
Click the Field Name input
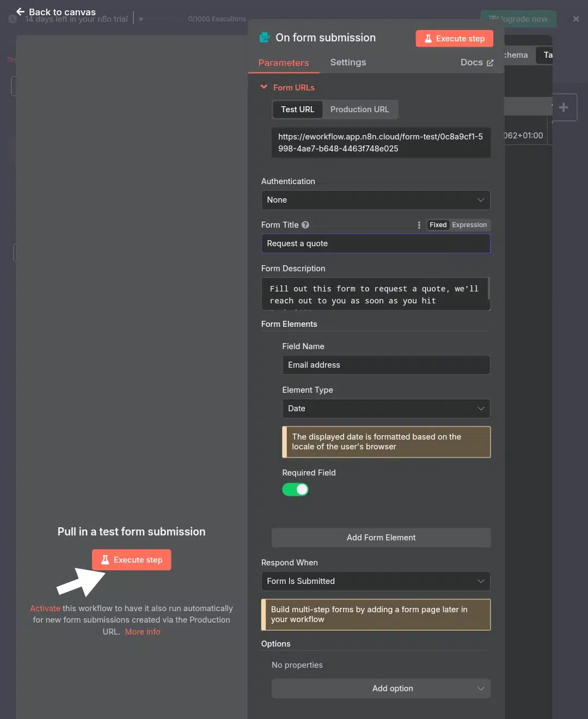click(x=386, y=365)
